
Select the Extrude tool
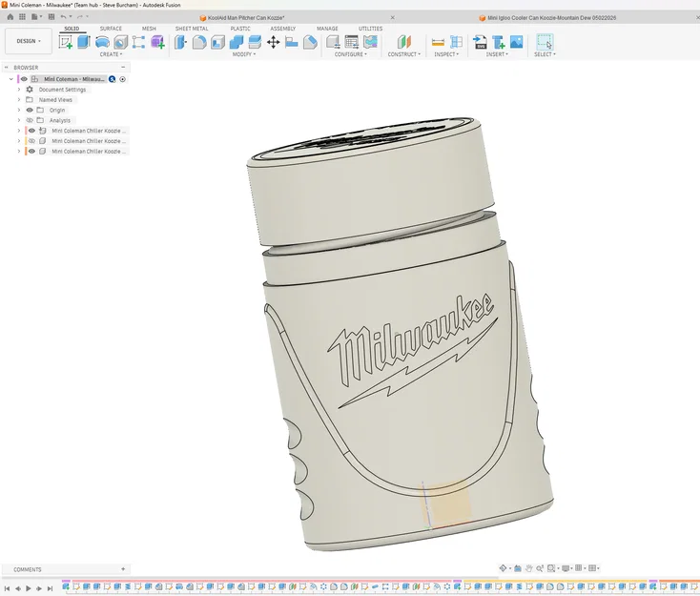[84, 42]
